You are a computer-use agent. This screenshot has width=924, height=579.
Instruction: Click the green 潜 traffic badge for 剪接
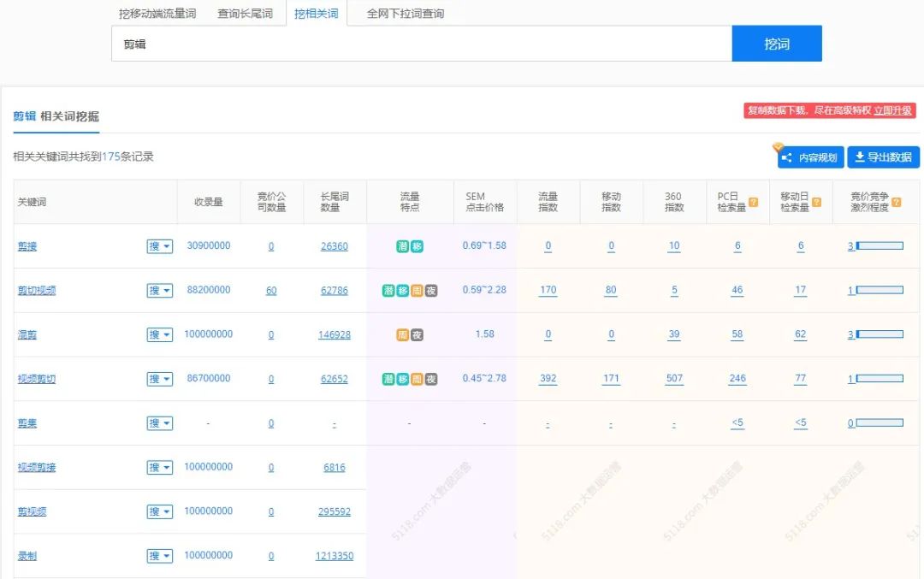coord(403,245)
